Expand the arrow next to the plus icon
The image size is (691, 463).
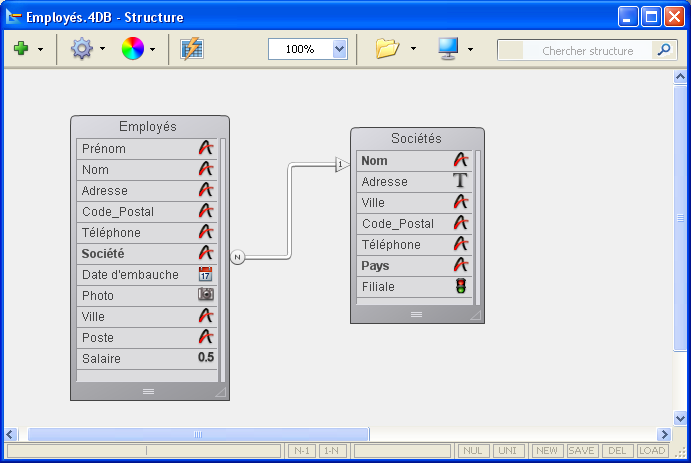[x=40, y=49]
